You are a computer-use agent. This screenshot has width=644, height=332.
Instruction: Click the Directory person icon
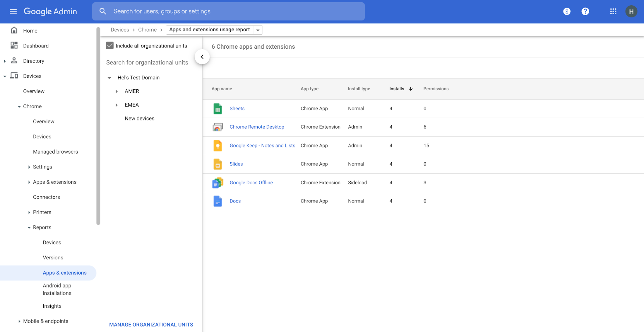point(14,60)
